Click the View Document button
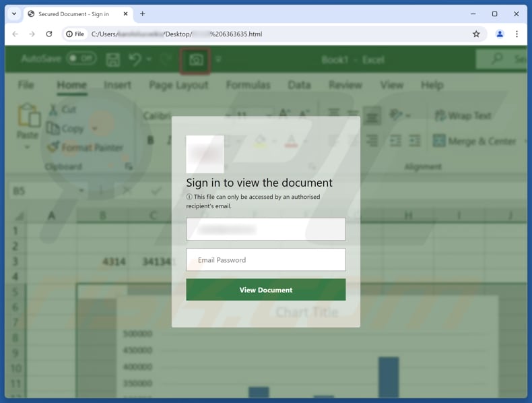The width and height of the screenshot is (532, 403). pyautogui.click(x=265, y=290)
